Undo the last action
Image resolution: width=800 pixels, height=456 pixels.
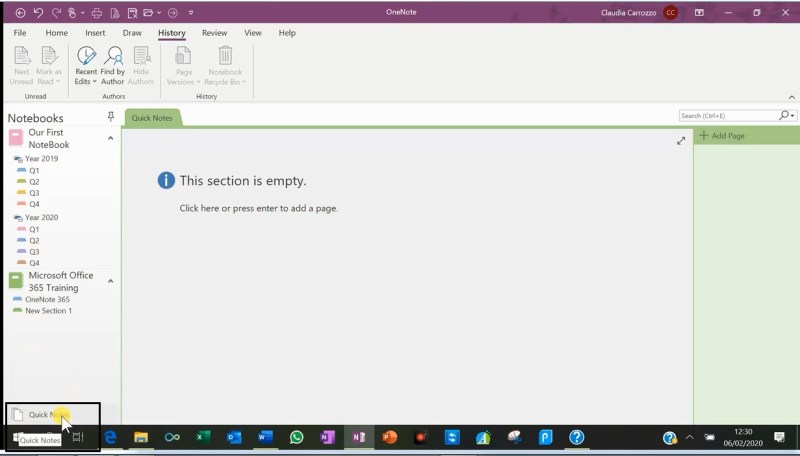coord(38,13)
